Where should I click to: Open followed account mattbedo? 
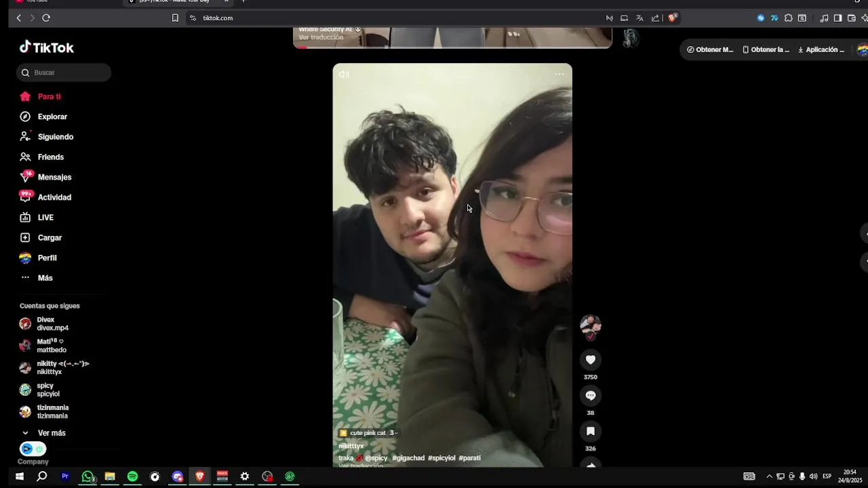tap(43, 346)
